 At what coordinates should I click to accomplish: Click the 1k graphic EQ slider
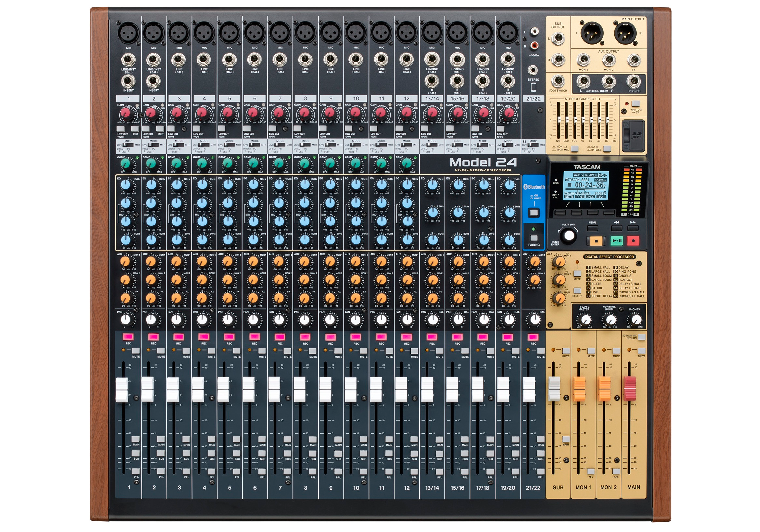click(583, 120)
